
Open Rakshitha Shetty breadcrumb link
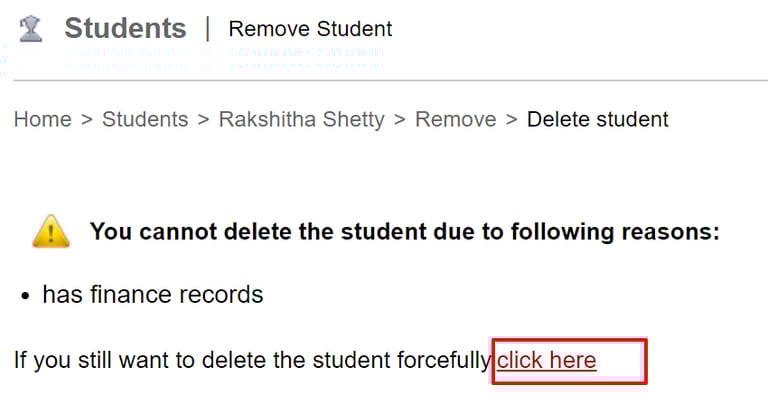[301, 120]
